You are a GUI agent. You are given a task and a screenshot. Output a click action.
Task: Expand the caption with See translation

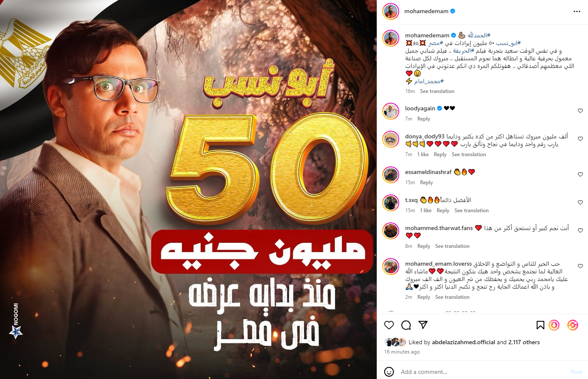coord(437,91)
